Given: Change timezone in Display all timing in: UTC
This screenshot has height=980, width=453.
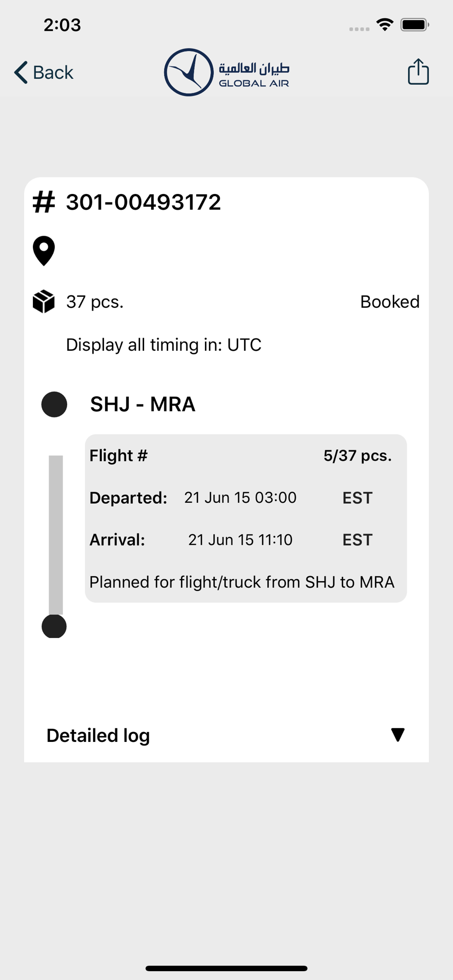Looking at the screenshot, I should [x=164, y=345].
